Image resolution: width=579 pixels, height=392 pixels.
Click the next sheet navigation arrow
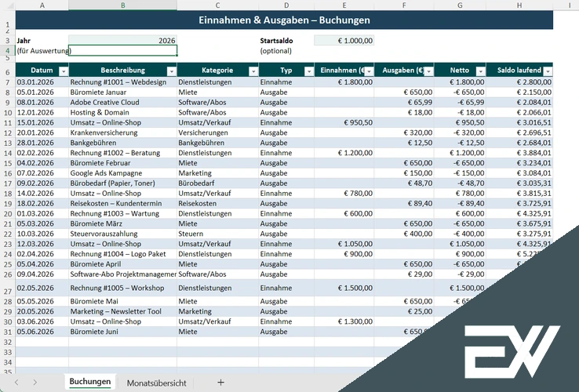pos(35,382)
